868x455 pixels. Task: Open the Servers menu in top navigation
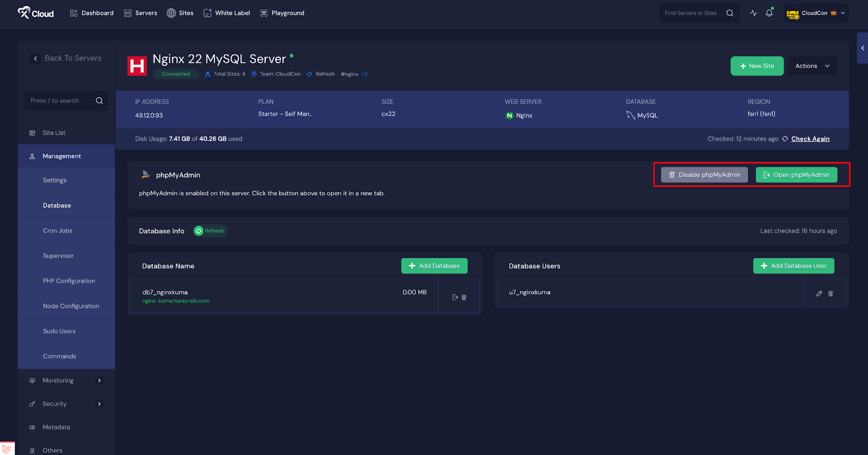141,13
